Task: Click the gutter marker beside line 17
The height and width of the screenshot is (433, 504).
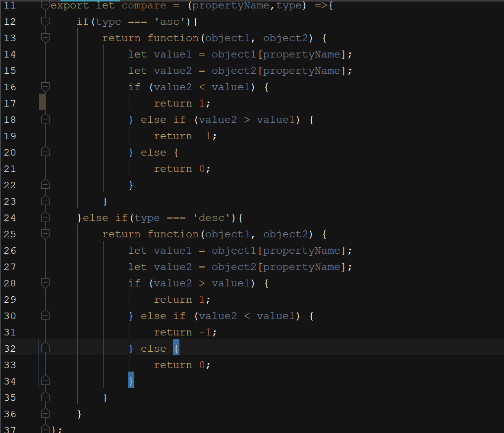Action: tap(42, 103)
